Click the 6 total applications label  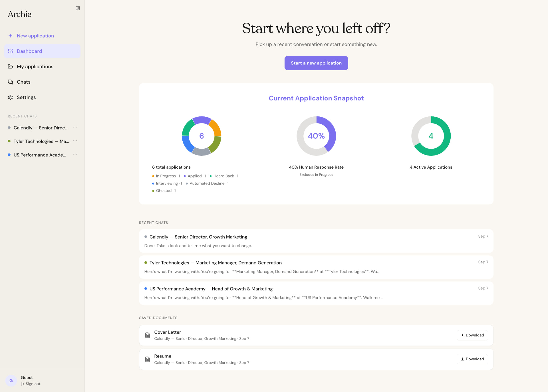(x=171, y=167)
